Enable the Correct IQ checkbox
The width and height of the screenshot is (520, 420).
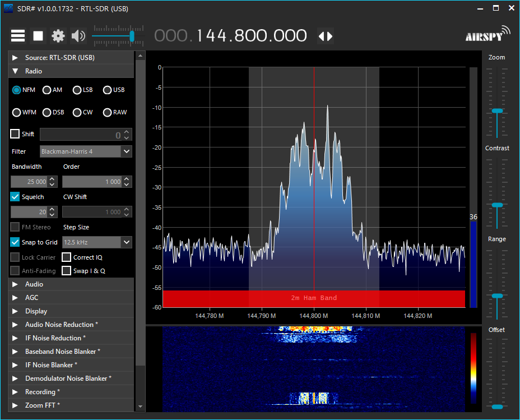pyautogui.click(x=66, y=257)
